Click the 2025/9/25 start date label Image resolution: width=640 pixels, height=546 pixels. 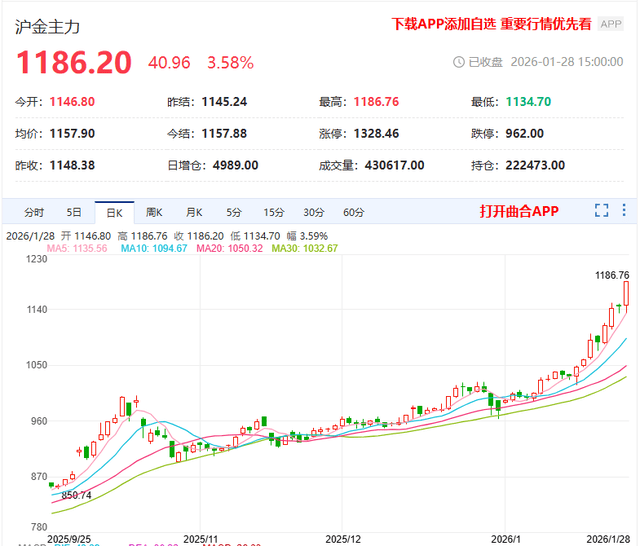tap(69, 539)
